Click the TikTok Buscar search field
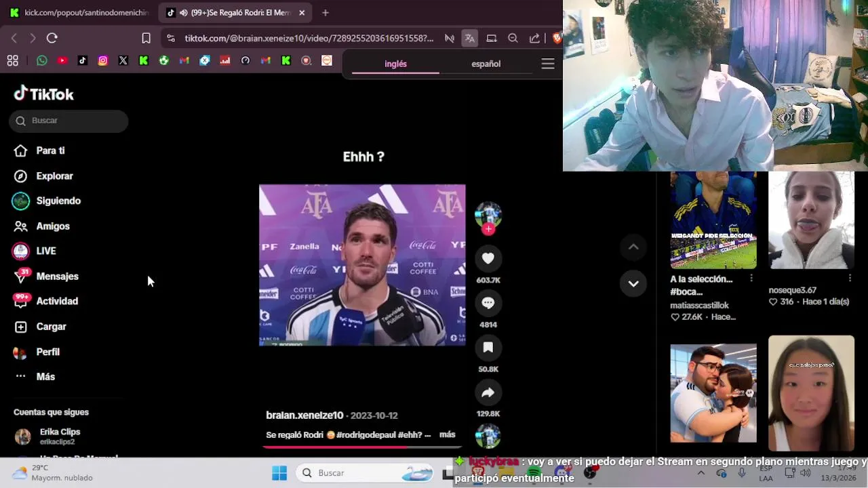 coord(68,121)
